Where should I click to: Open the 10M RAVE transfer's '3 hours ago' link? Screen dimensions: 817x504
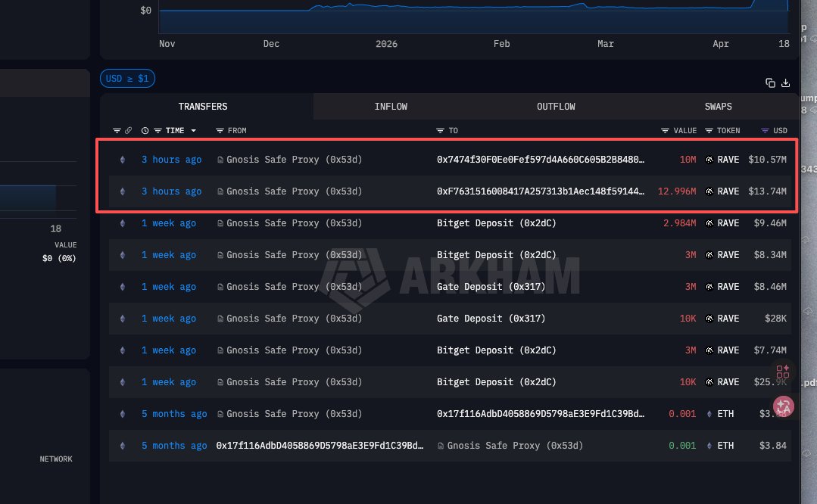pyautogui.click(x=171, y=160)
